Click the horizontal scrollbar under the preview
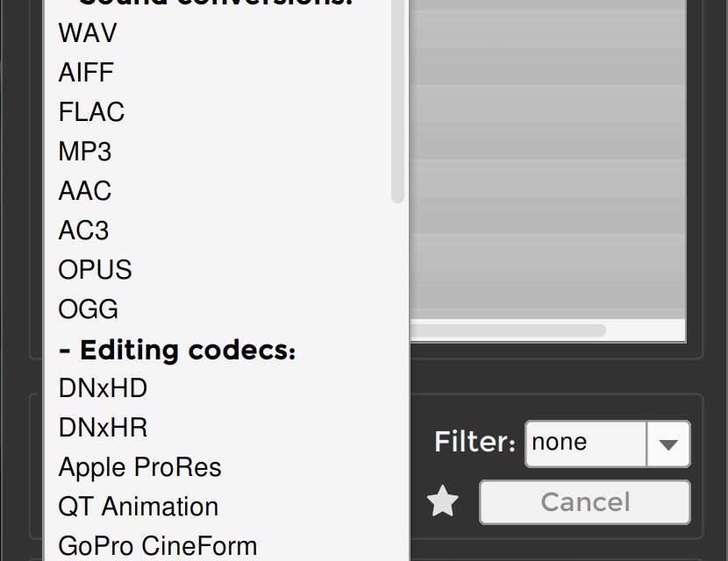This screenshot has height=561, width=728. (x=509, y=330)
